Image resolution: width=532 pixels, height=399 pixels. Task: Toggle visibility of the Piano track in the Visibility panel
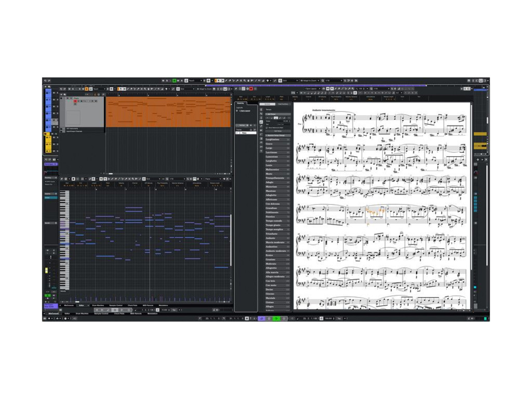(237, 133)
